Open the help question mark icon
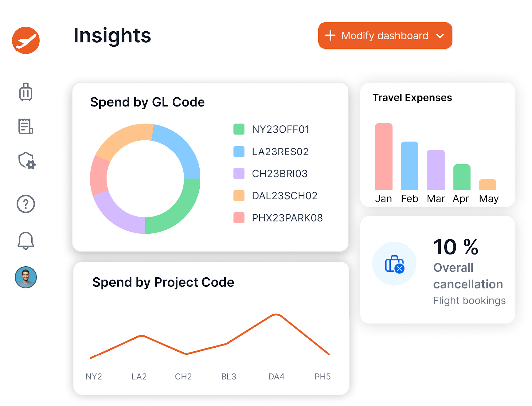The height and width of the screenshot is (406, 532). click(x=26, y=204)
